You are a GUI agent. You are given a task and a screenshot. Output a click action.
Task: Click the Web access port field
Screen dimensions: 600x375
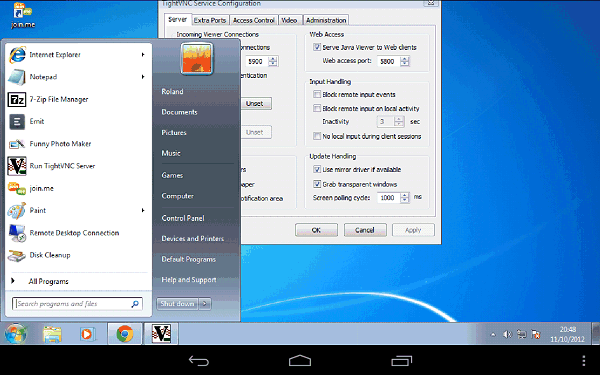point(388,61)
